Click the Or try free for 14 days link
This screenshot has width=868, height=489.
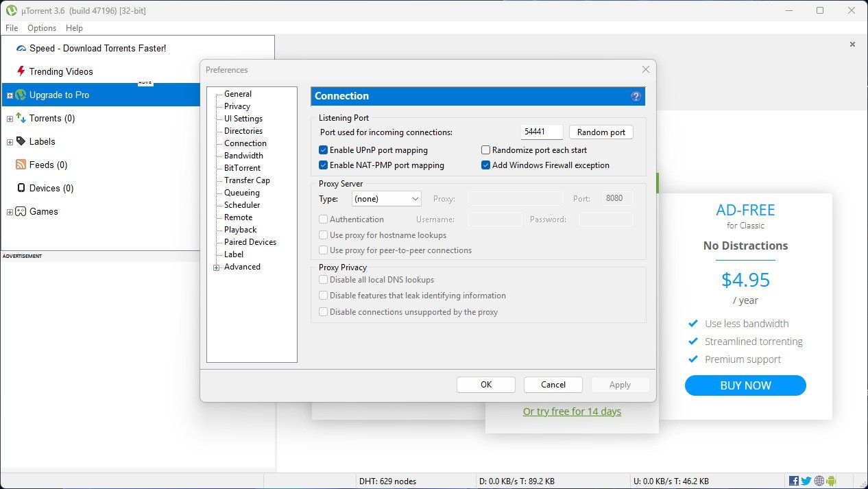(x=572, y=412)
